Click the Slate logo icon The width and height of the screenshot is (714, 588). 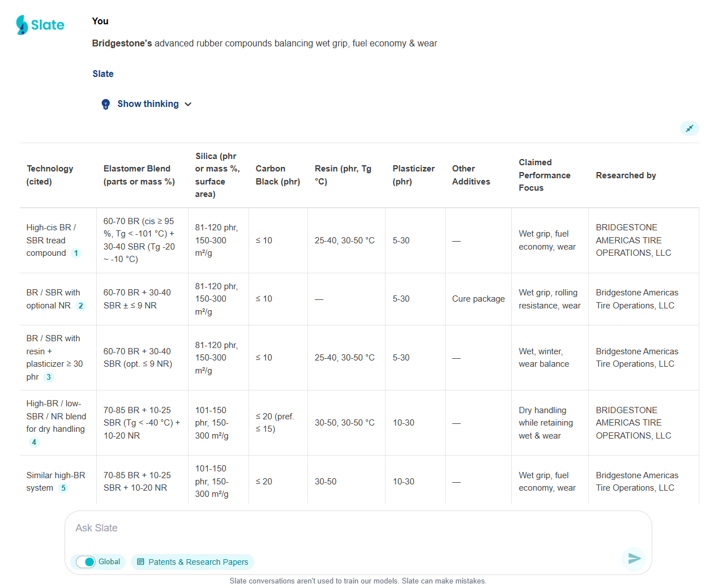click(x=23, y=25)
